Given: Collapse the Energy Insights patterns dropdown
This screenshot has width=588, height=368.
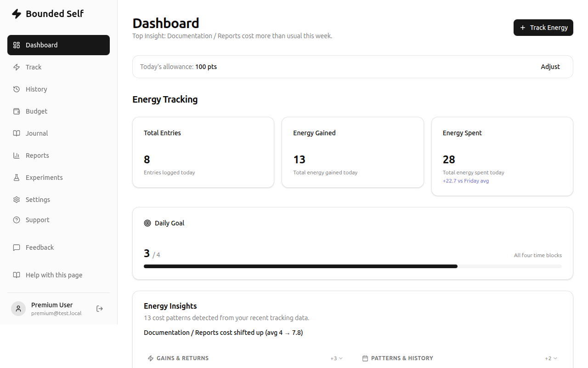Looking at the screenshot, I should click(x=550, y=358).
